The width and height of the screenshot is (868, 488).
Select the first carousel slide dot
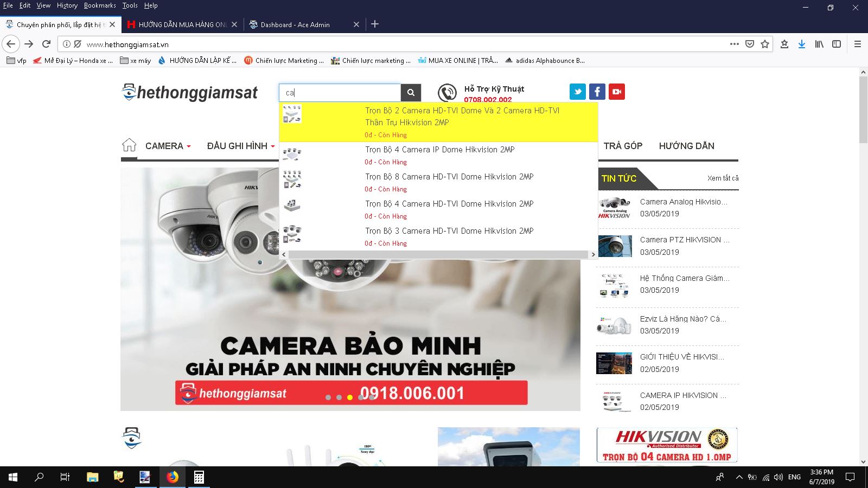click(x=328, y=397)
